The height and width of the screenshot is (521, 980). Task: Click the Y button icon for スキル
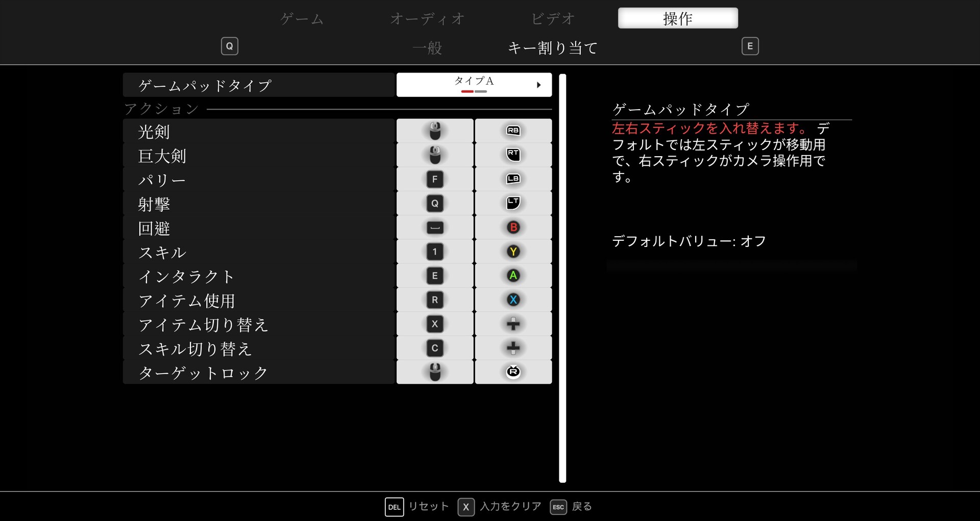pyautogui.click(x=513, y=252)
